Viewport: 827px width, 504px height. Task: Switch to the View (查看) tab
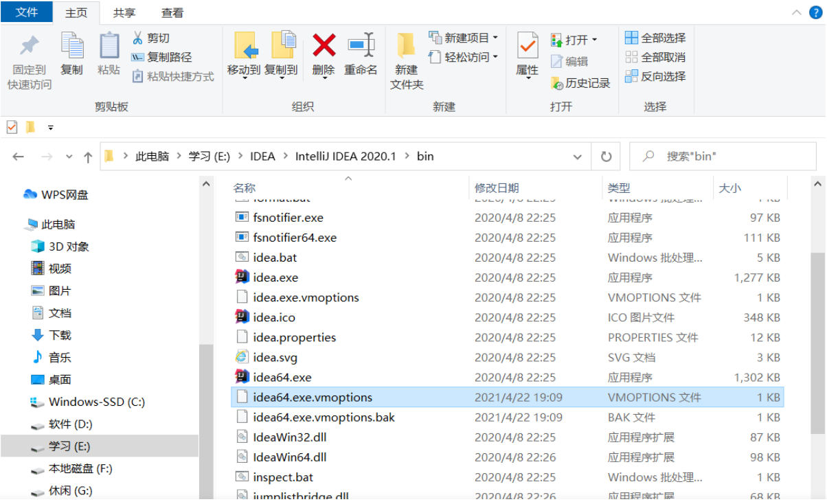click(172, 13)
